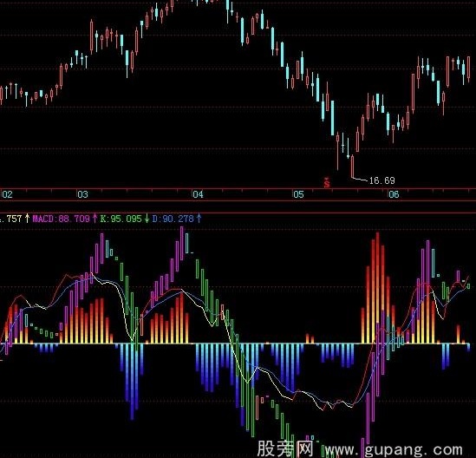Select the D:90.278 indicator value

173,219
